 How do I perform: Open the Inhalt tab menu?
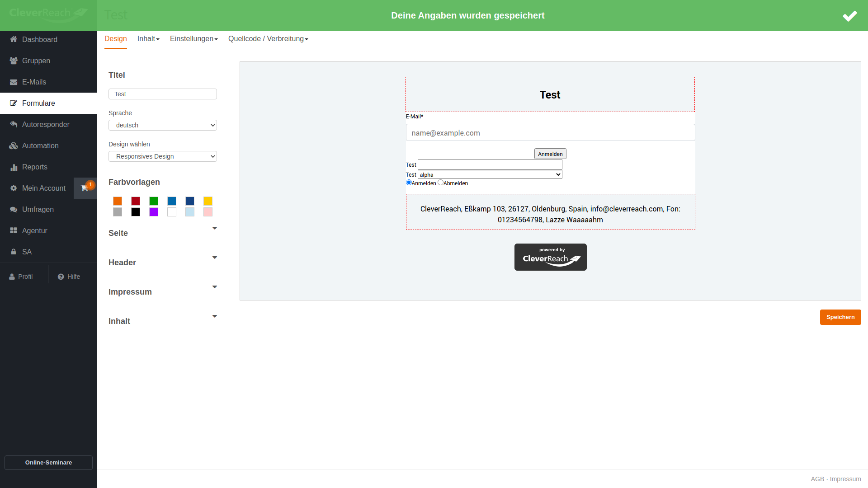[x=148, y=39]
